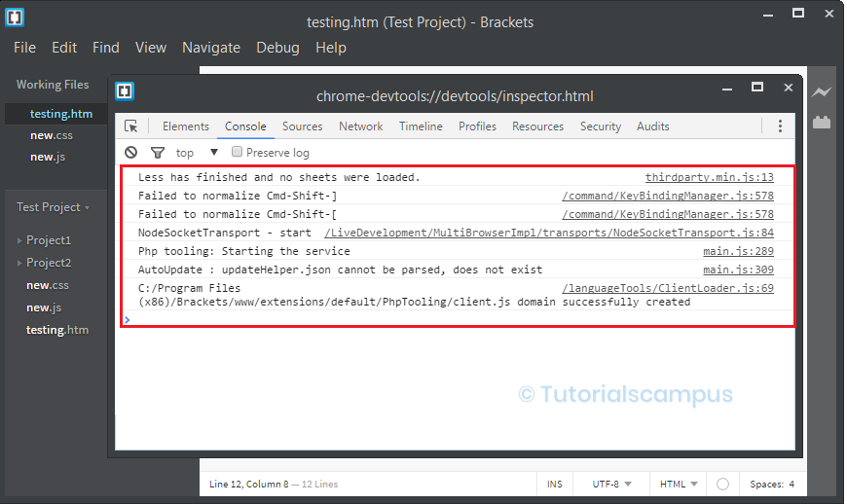Click the inspect element picker icon
The height and width of the screenshot is (504, 847).
click(x=131, y=126)
